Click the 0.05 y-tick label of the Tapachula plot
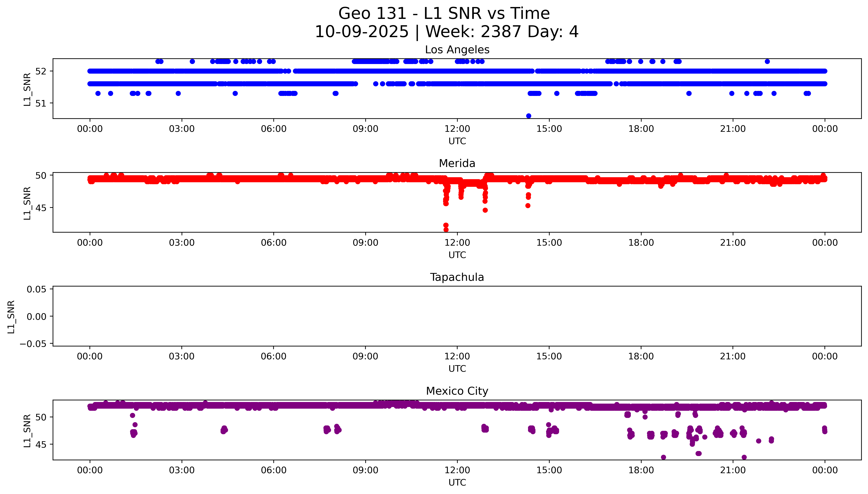868x494 pixels. click(36, 289)
